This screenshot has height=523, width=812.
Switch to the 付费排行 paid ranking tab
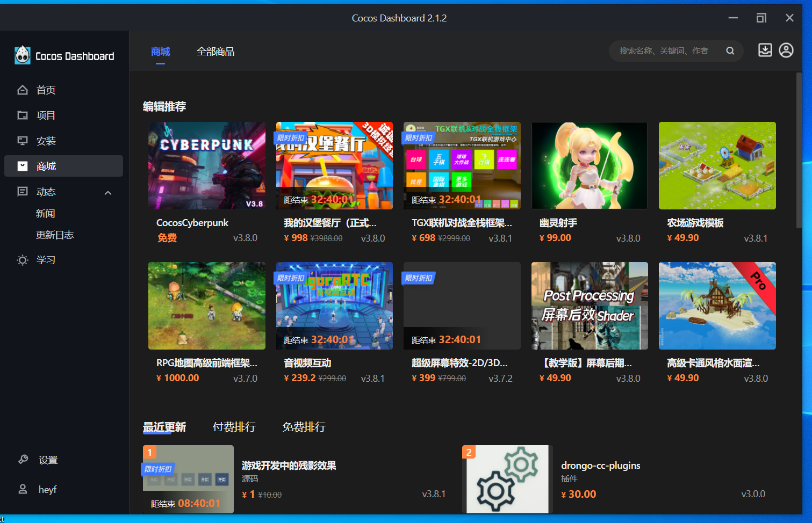click(x=234, y=426)
